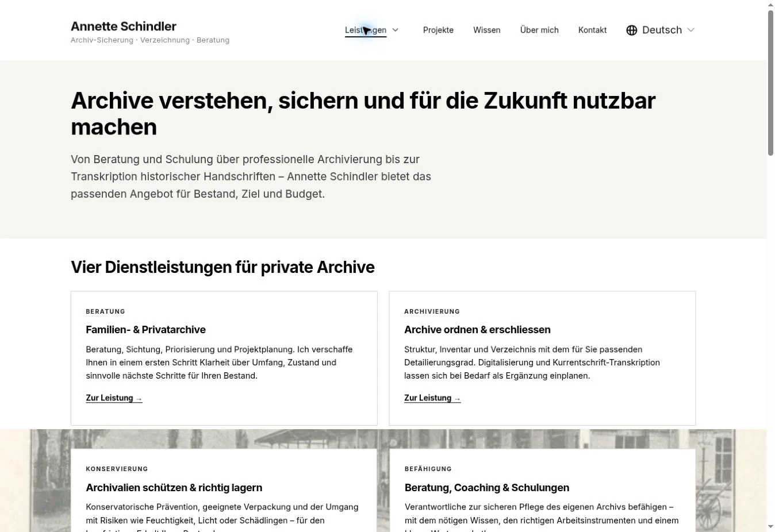
Task: Click the Vier Dienstleistungen für private Archive heading
Action: (222, 267)
